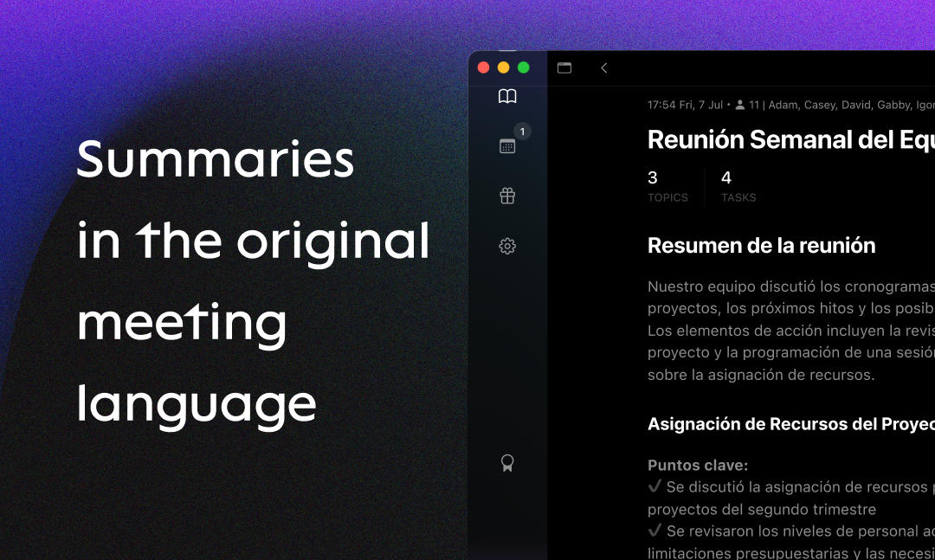This screenshot has width=935, height=560.
Task: Minimize the window with yellow button
Action: pos(503,68)
